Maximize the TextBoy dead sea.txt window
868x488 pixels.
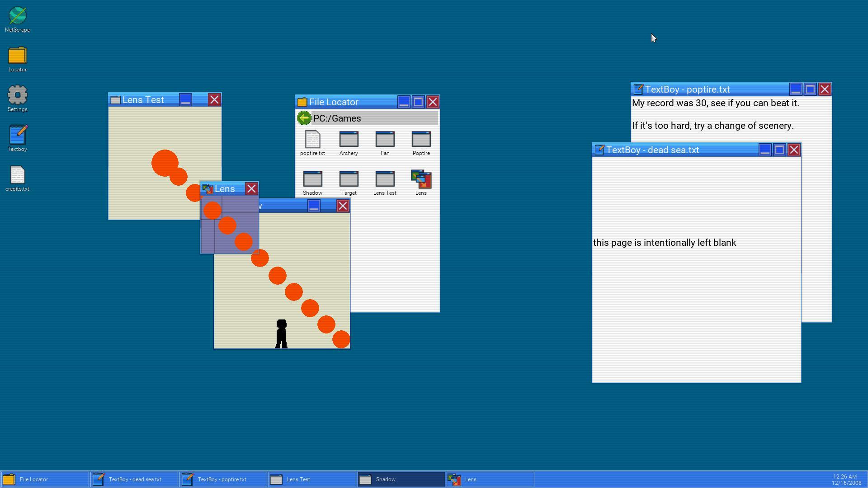(x=779, y=150)
